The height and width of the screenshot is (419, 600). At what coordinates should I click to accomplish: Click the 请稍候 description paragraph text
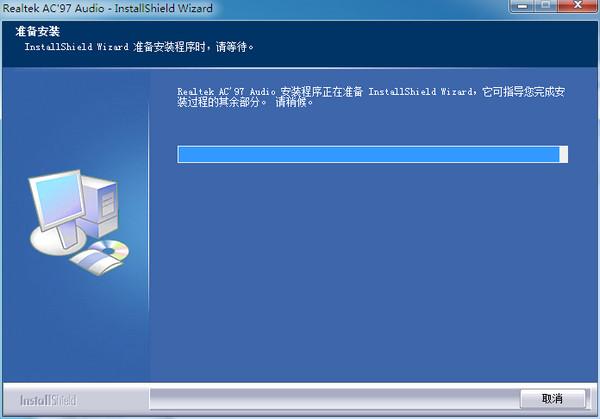(x=370, y=97)
